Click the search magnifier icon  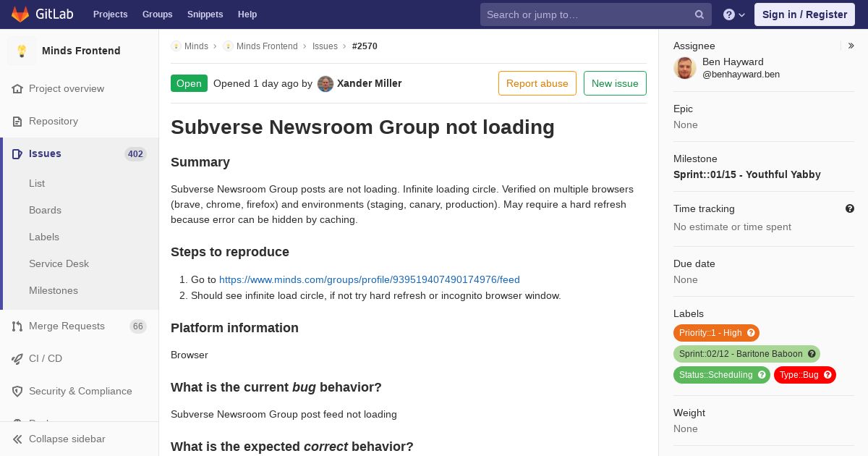(x=699, y=14)
